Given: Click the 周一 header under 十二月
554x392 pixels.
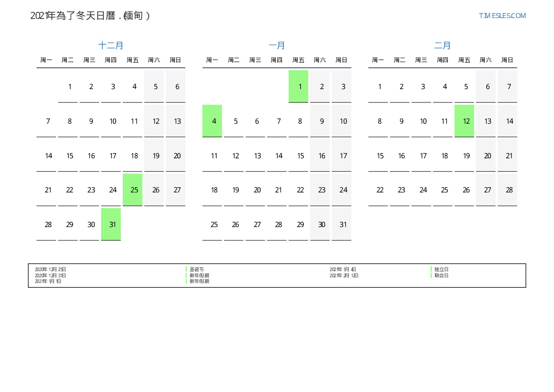Looking at the screenshot, I should click(x=46, y=60).
